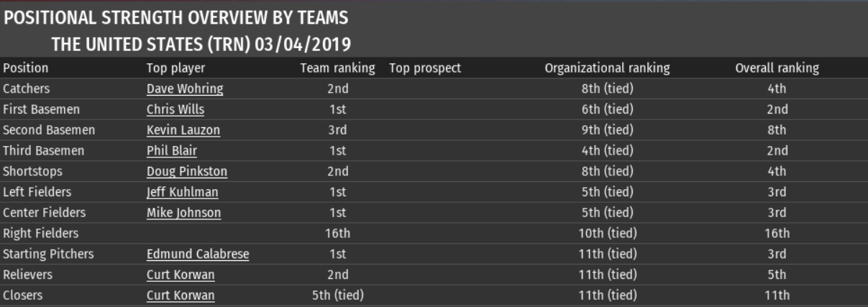Sort by Organizational ranking header
This screenshot has height=307, width=868.
pos(607,69)
